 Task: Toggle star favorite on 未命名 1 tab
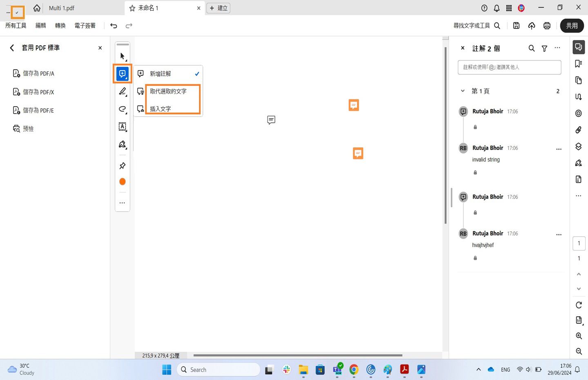[132, 8]
